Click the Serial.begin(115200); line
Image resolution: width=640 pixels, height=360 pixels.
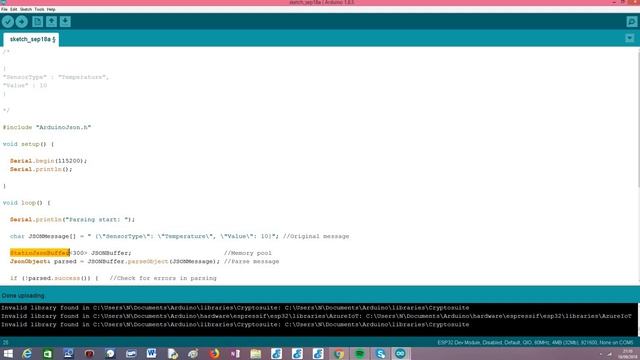[49, 161]
